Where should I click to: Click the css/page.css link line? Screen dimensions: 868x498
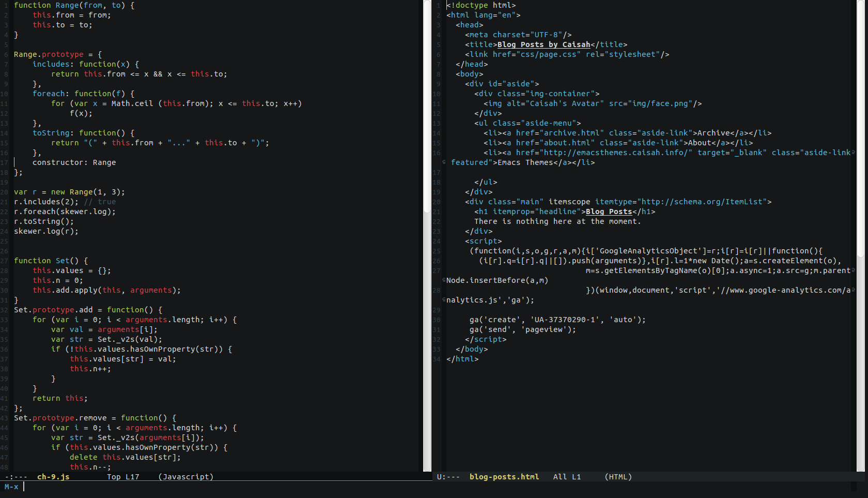pos(567,54)
